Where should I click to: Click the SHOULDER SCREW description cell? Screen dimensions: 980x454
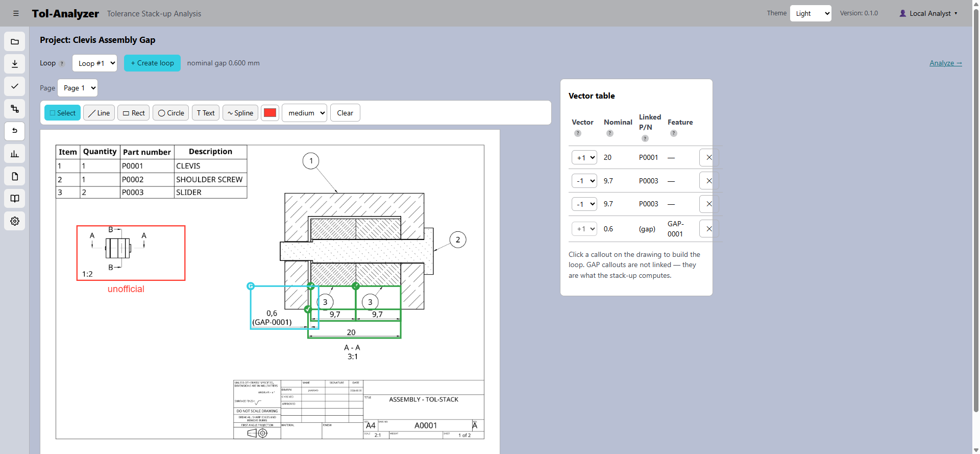[210, 179]
